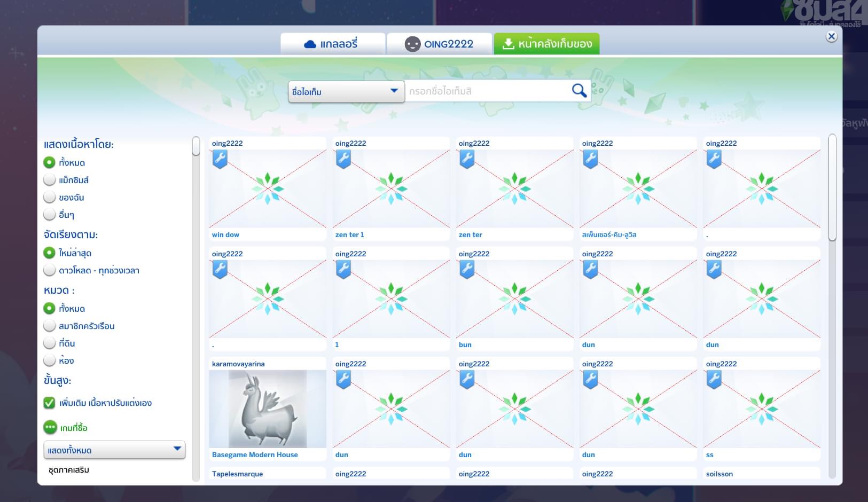Open the 'ss' item thumbnail
868x502 pixels.
(x=762, y=409)
